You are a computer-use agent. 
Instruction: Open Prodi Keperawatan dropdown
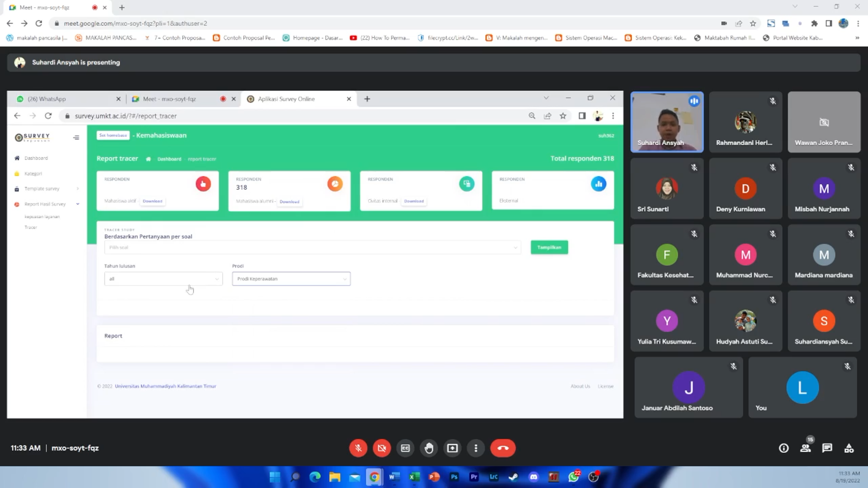coord(291,279)
